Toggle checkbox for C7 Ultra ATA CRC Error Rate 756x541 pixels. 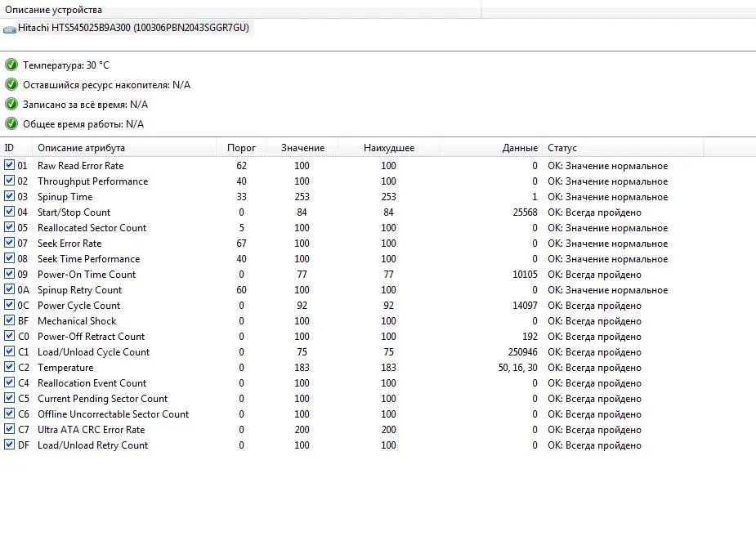click(x=9, y=429)
